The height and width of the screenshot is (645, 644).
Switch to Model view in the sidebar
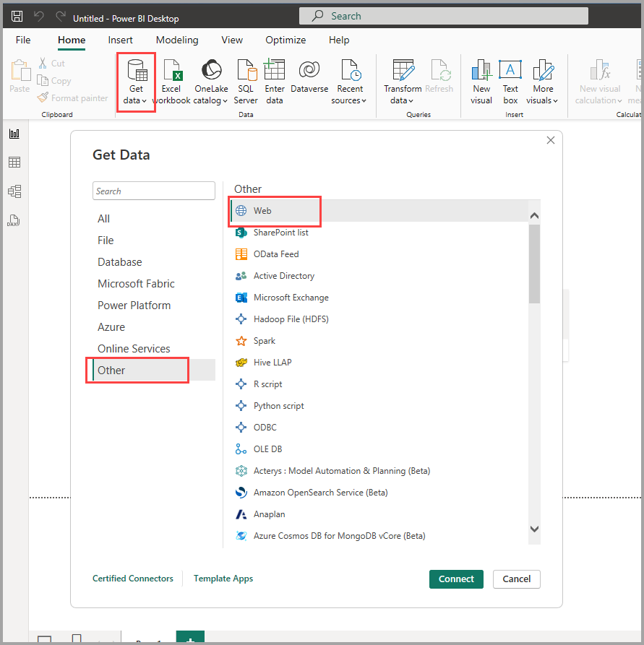coord(14,191)
